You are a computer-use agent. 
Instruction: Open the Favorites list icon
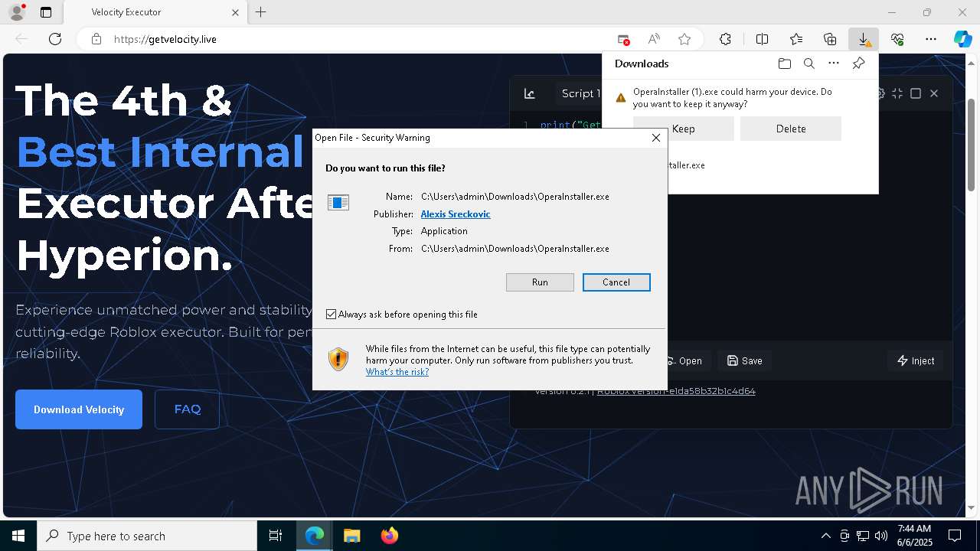point(796,39)
